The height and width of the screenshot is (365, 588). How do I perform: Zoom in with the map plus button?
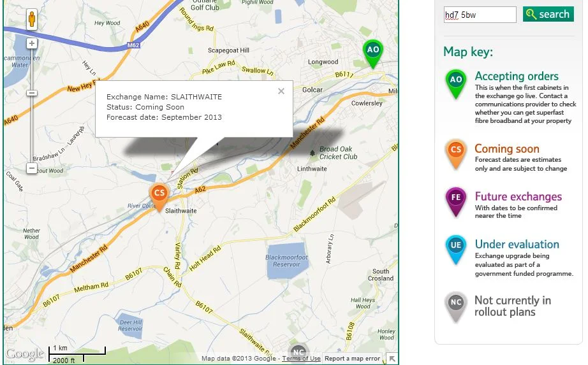click(x=32, y=43)
